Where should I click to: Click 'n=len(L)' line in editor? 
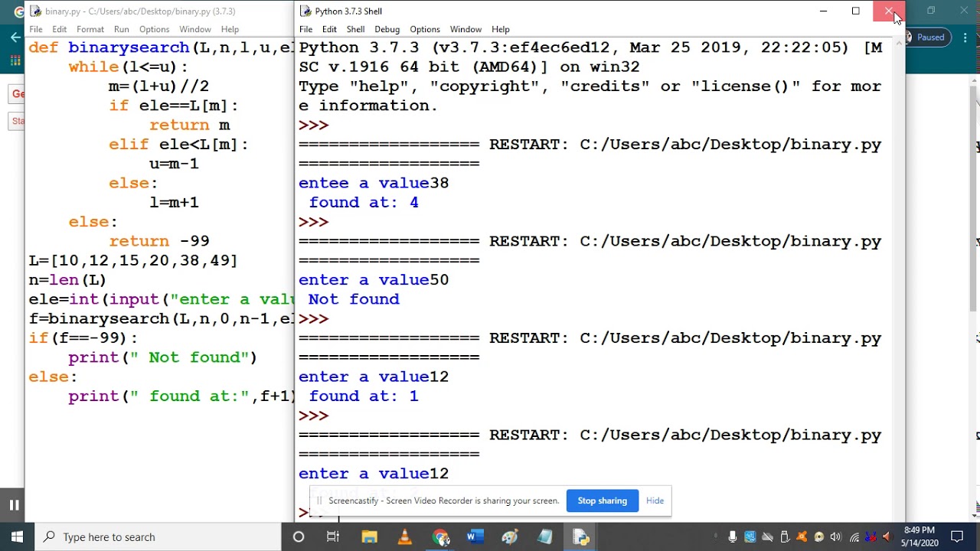67,280
